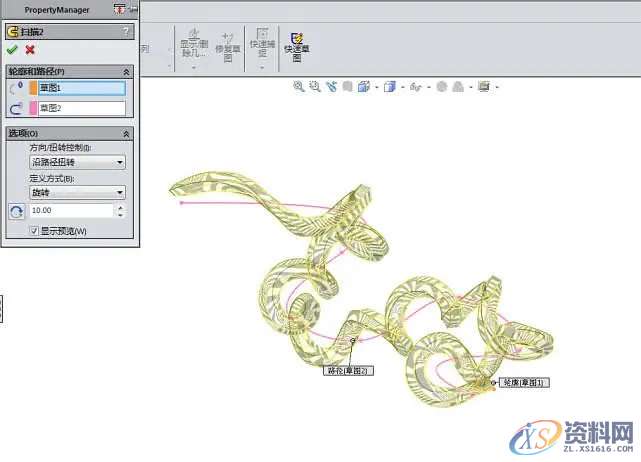Click the 轮廓(草图1) callout label
The height and width of the screenshot is (462, 641).
pos(525,383)
